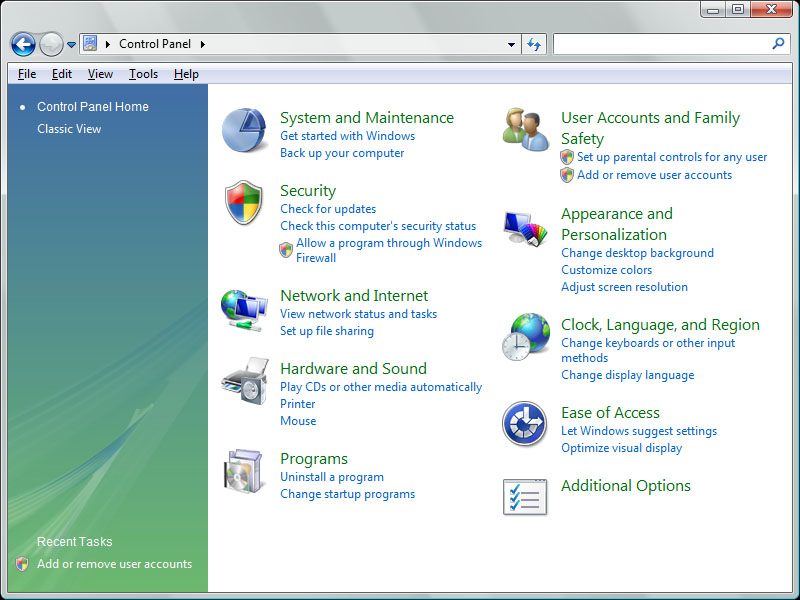The height and width of the screenshot is (600, 800).
Task: Open the Help menu
Action: [x=186, y=74]
